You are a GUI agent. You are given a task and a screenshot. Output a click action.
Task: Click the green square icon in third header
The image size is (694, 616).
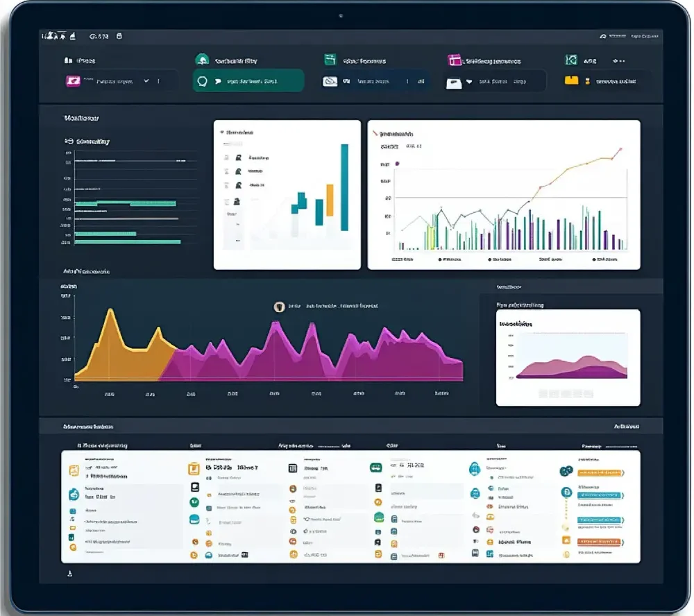[x=330, y=60]
